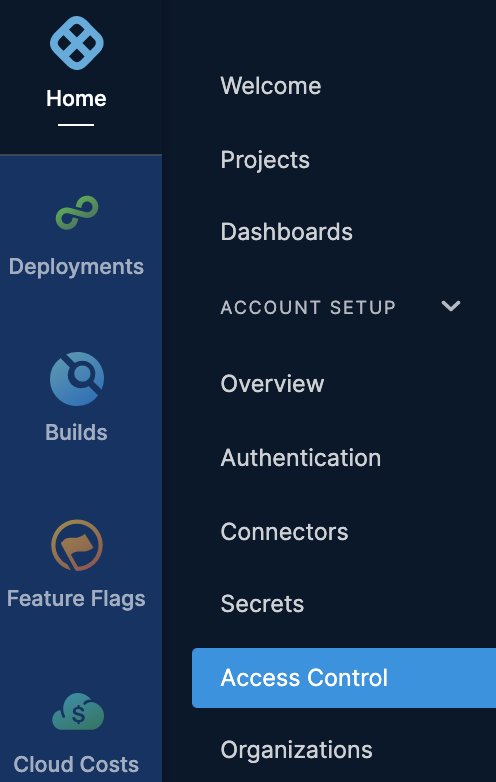Navigate to Dashboards
Viewport: 496px width, 782px height.
(287, 232)
